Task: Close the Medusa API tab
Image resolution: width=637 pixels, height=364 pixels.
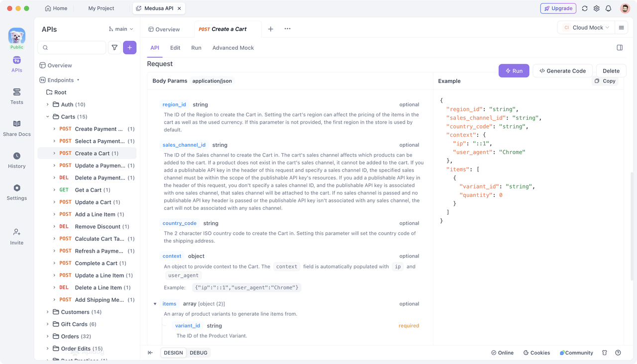Action: pos(180,8)
